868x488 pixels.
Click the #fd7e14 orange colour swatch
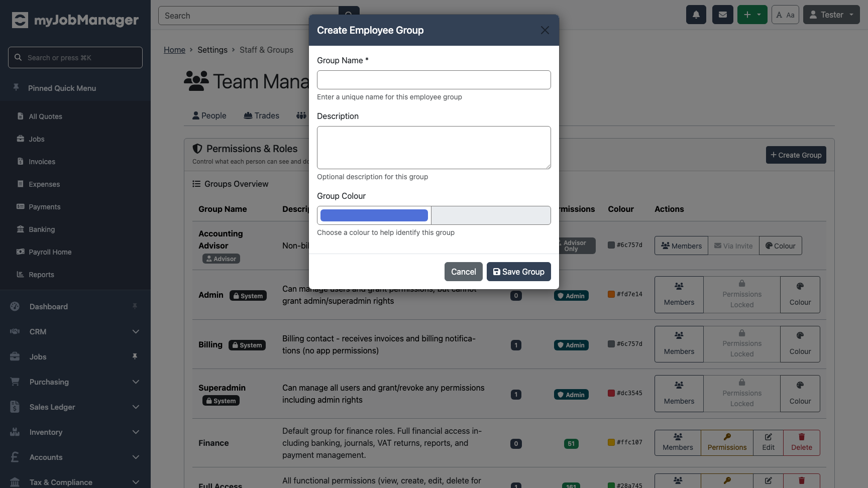pyautogui.click(x=611, y=294)
